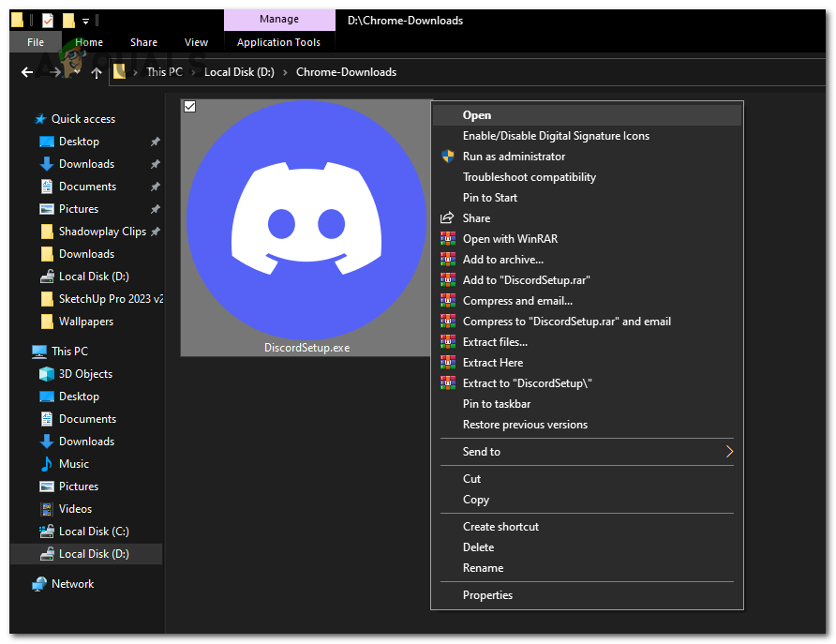Check the selection checkbox on DiscordSetup.exe
Screen dimensions: 836x644
[189, 107]
